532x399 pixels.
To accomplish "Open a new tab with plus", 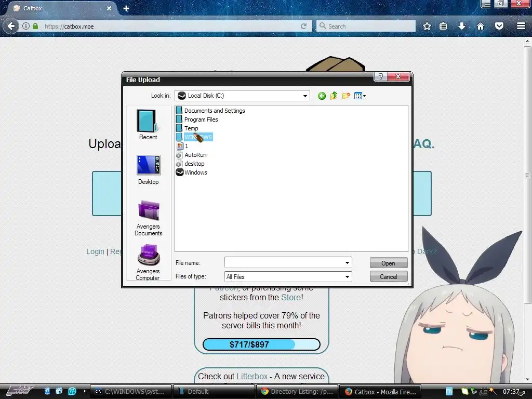I will (x=126, y=8).
